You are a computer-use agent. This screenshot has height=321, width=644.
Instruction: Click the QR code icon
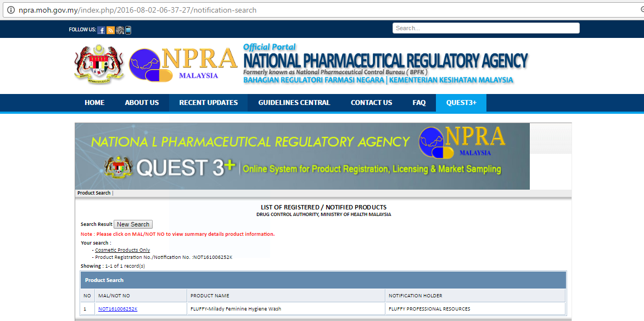tap(120, 30)
